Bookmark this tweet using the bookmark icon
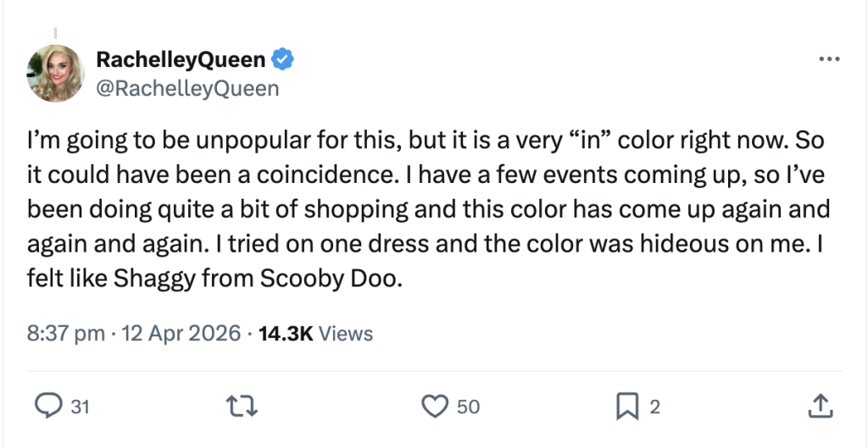 tap(627, 407)
